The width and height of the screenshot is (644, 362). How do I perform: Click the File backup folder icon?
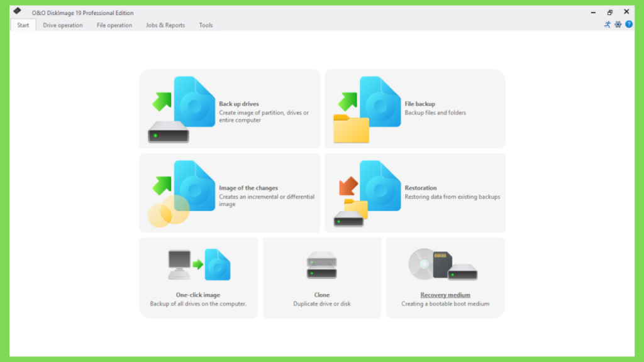tap(351, 129)
